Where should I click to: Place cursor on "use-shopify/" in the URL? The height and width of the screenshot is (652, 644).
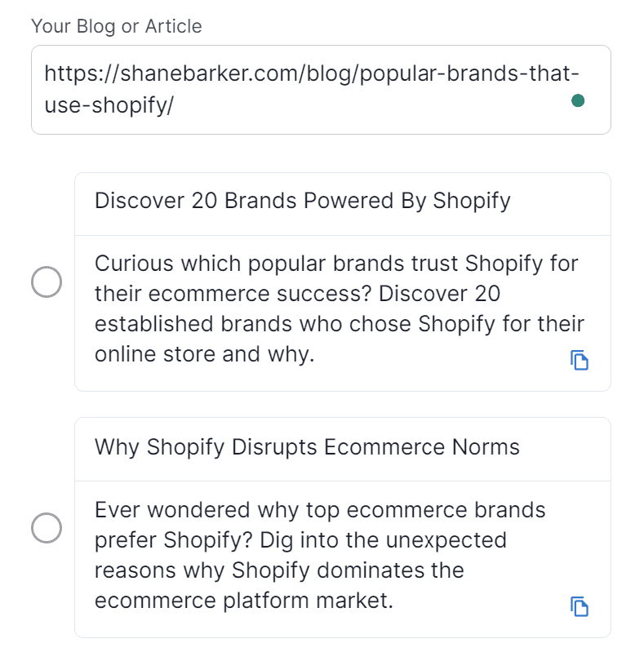click(x=109, y=104)
